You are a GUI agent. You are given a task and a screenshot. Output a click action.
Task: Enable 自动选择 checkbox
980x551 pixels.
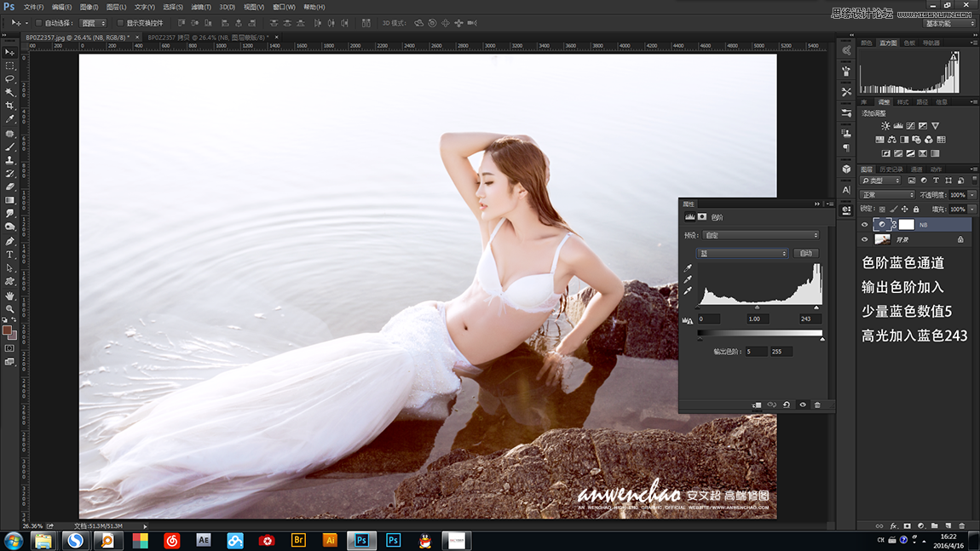[x=38, y=23]
